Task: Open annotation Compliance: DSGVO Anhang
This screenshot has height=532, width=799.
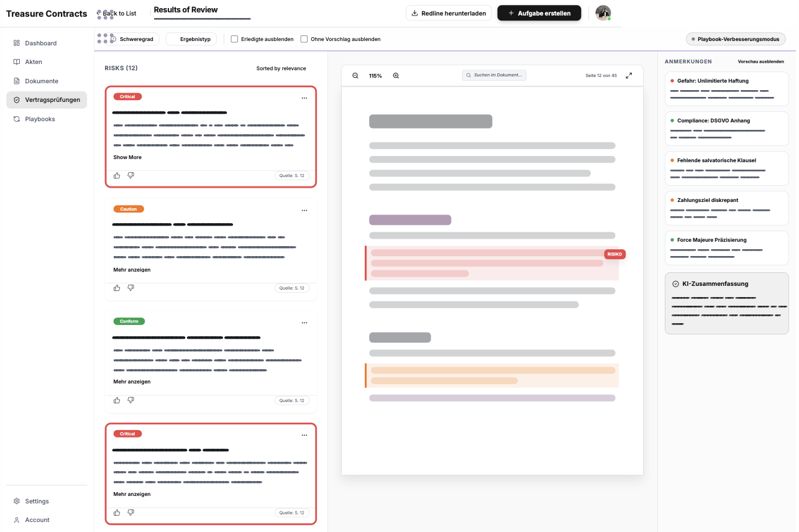Action: (726, 129)
